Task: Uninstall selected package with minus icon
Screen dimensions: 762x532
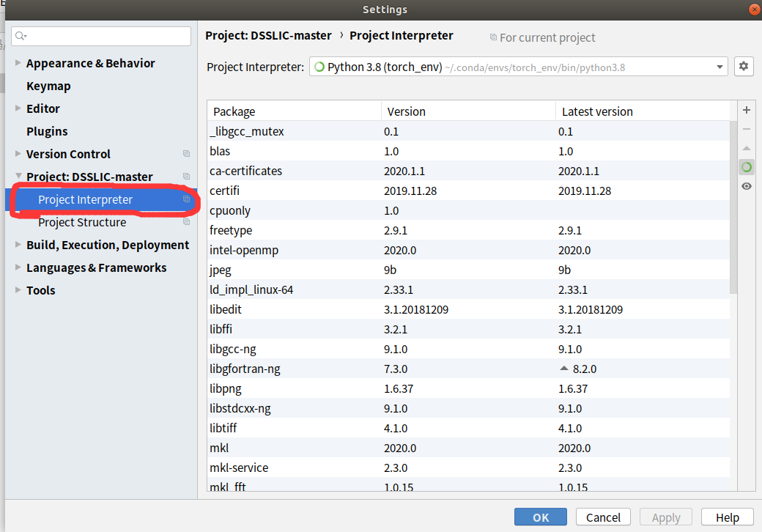Action: coord(746,129)
